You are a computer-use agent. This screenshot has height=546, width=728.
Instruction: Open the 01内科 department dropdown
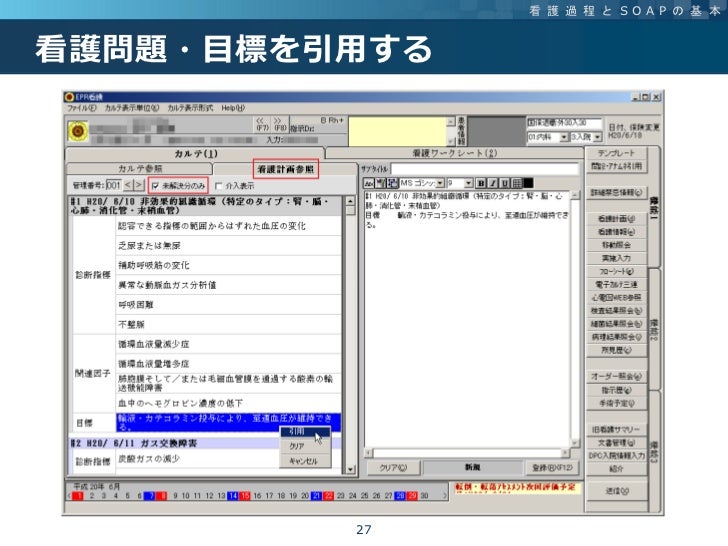point(564,137)
